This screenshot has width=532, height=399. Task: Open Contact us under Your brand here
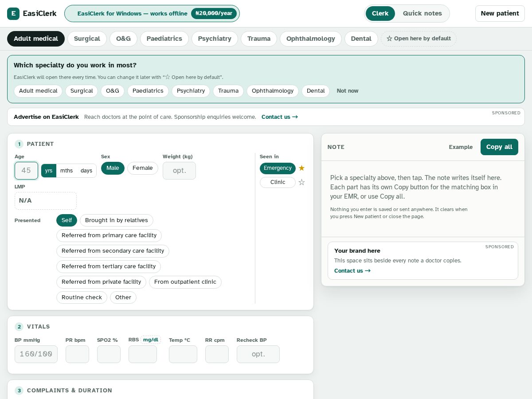[x=352, y=271]
